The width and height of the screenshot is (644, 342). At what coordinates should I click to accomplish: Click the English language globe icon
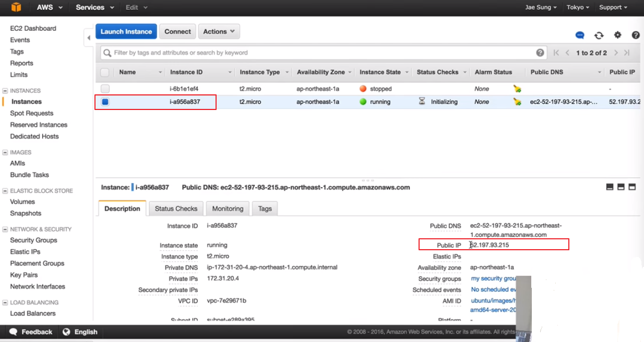click(x=66, y=332)
